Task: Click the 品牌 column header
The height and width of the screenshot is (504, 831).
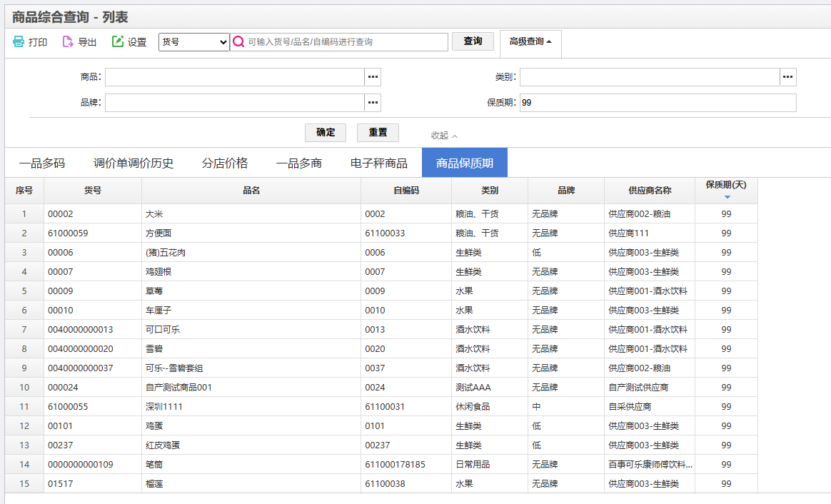Action: tap(566, 191)
